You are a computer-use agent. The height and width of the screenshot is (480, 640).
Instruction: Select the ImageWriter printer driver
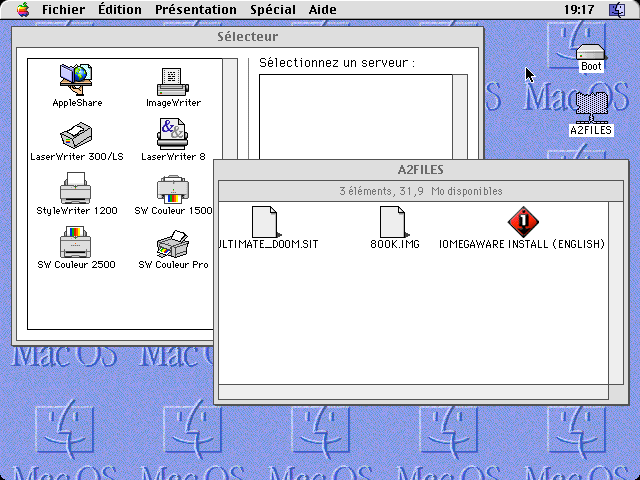point(173,82)
